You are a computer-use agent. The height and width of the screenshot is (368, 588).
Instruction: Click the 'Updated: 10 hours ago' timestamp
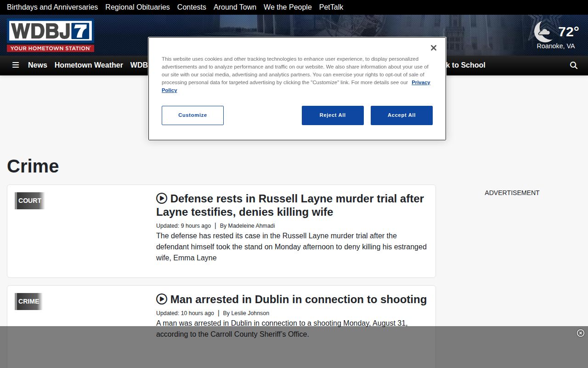[x=185, y=313]
